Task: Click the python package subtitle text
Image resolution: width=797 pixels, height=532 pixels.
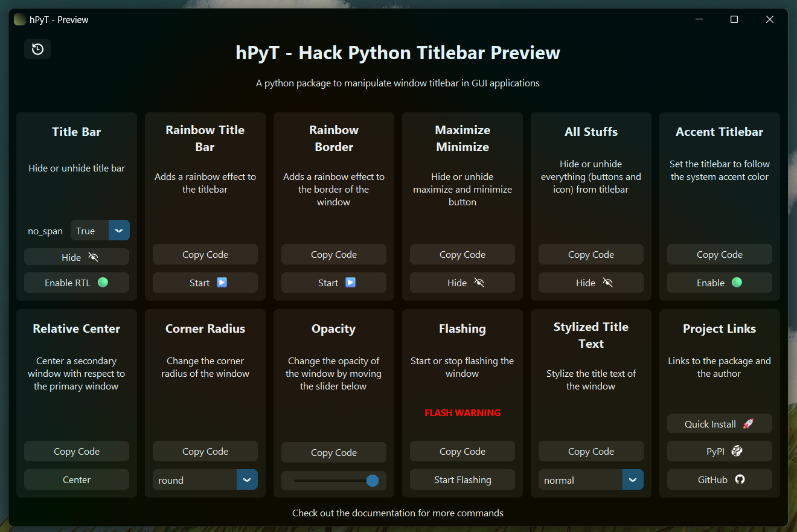Action: point(398,83)
